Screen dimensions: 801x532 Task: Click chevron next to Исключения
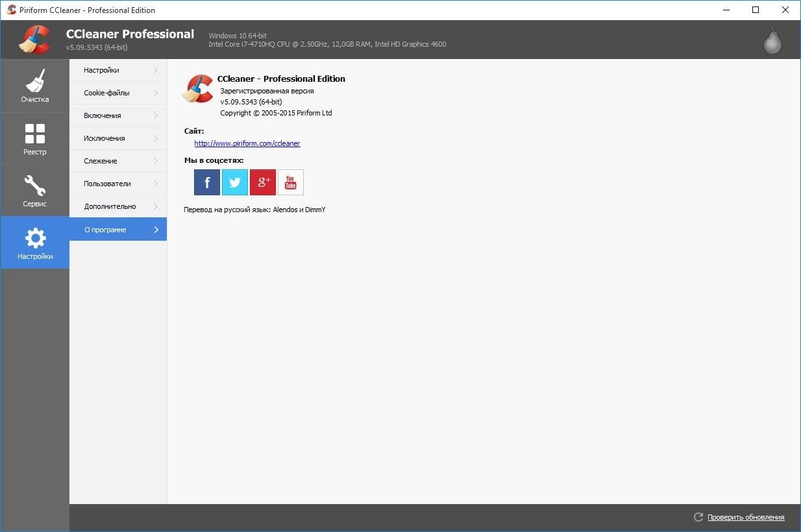coord(156,138)
